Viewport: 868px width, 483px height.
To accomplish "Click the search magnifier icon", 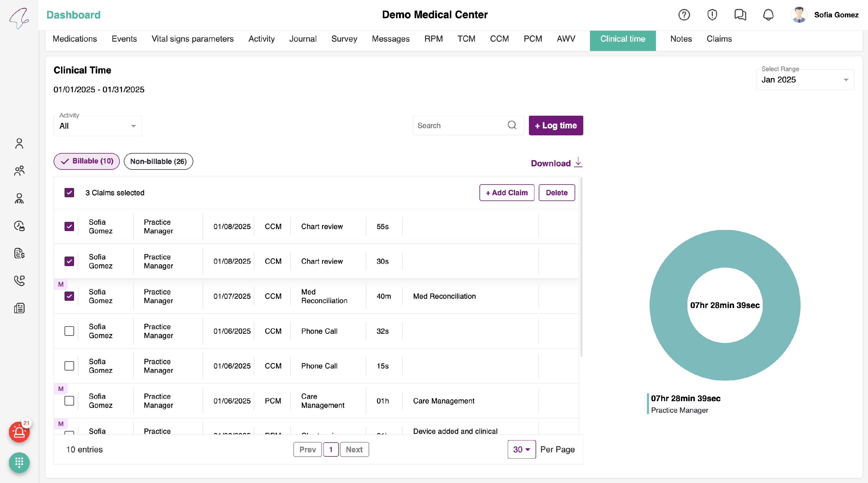I will click(x=512, y=125).
